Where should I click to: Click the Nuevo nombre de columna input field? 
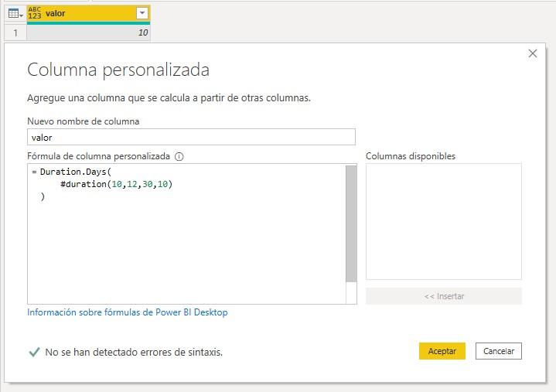point(191,137)
